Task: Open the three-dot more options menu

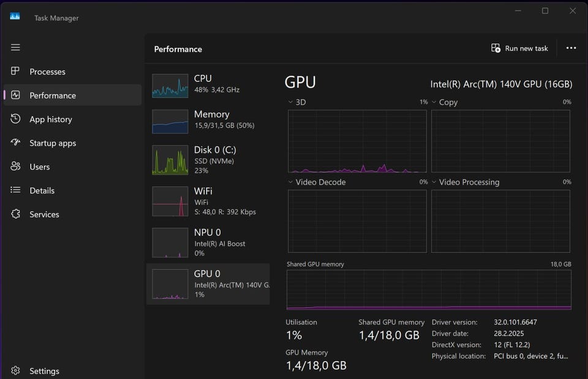Action: tap(571, 48)
